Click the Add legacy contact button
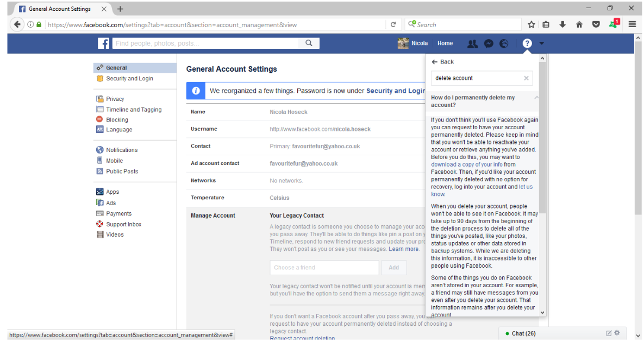This screenshot has width=644, height=348. pyautogui.click(x=394, y=268)
